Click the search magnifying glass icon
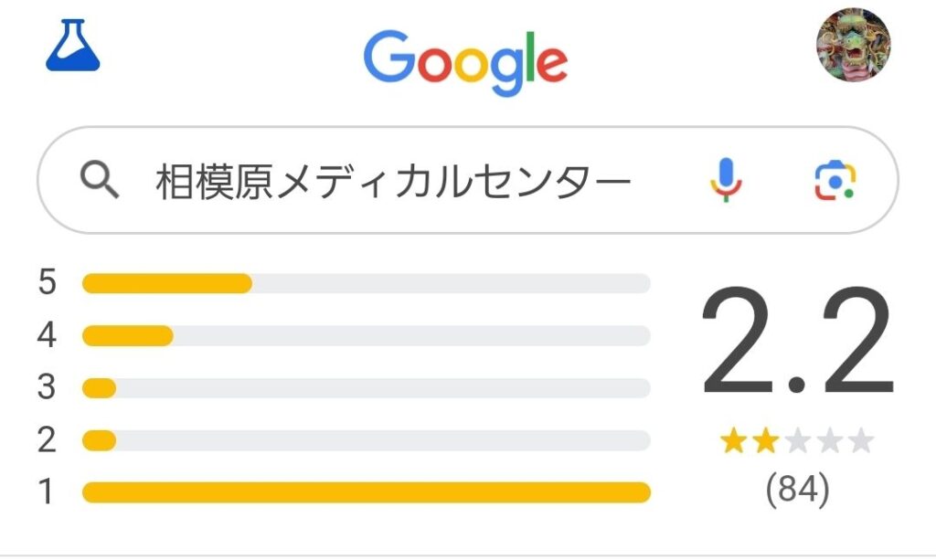This screenshot has width=936, height=560. (100, 181)
